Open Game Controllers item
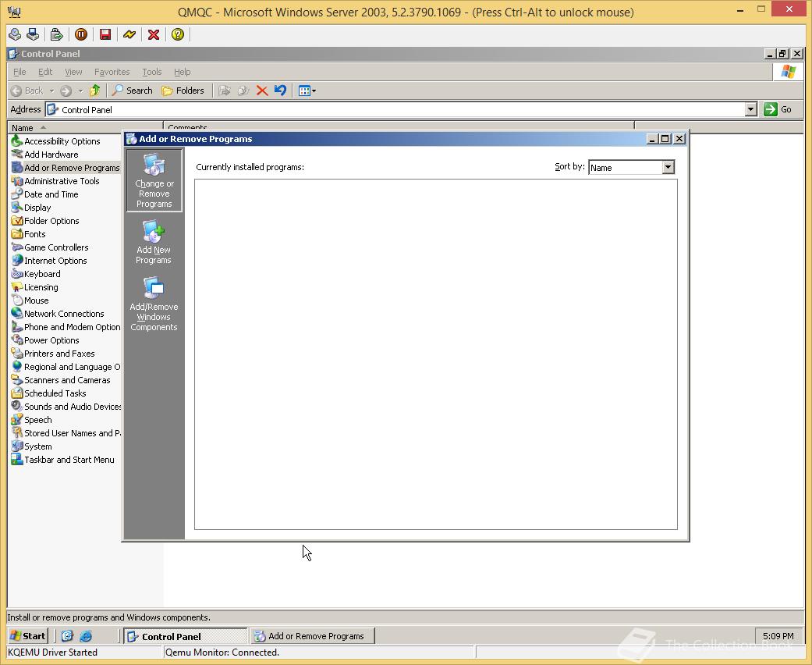The height and width of the screenshot is (665, 812). click(x=50, y=247)
